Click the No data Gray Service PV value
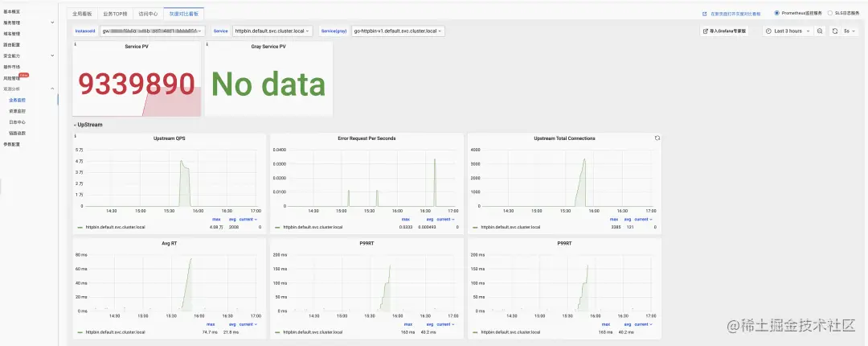 coord(268,84)
